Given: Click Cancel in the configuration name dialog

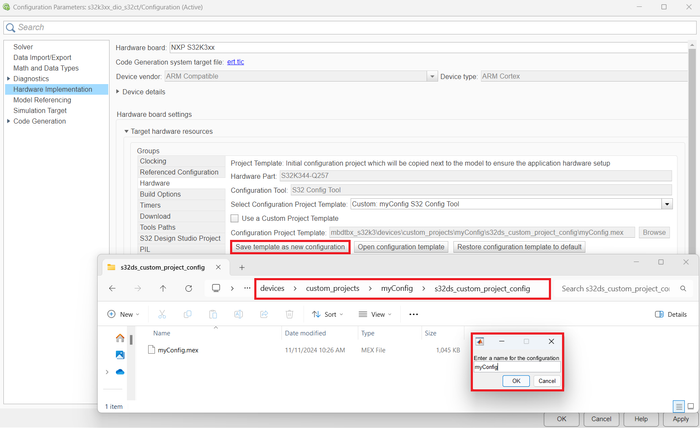Looking at the screenshot, I should [547, 381].
